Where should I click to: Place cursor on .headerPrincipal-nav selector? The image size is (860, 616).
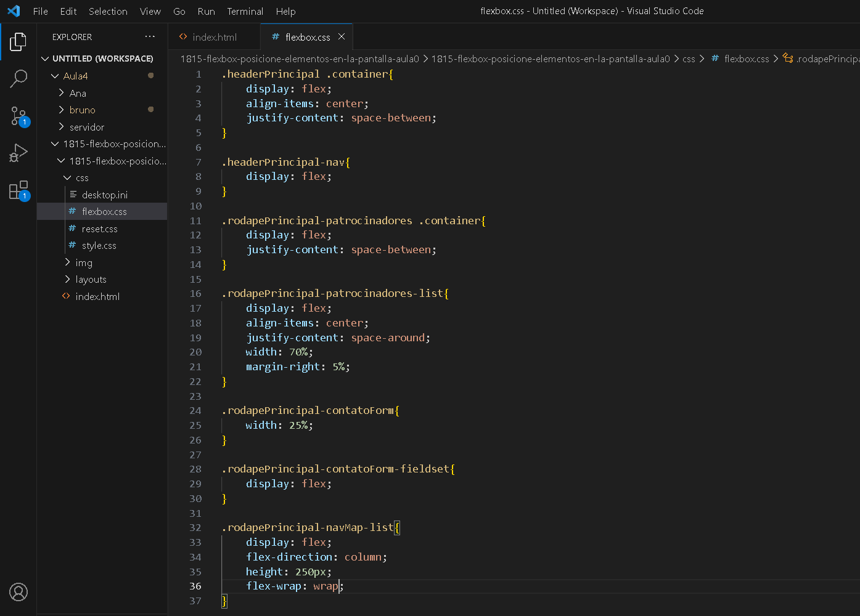(283, 162)
